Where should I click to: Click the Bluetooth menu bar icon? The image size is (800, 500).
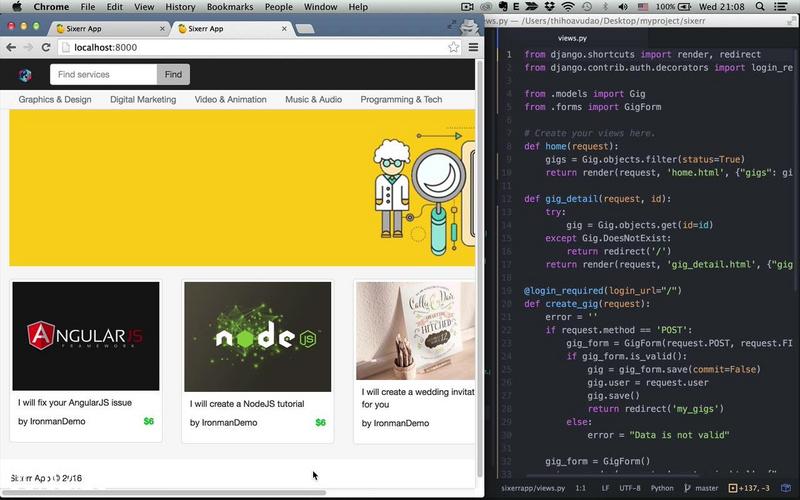(606, 7)
